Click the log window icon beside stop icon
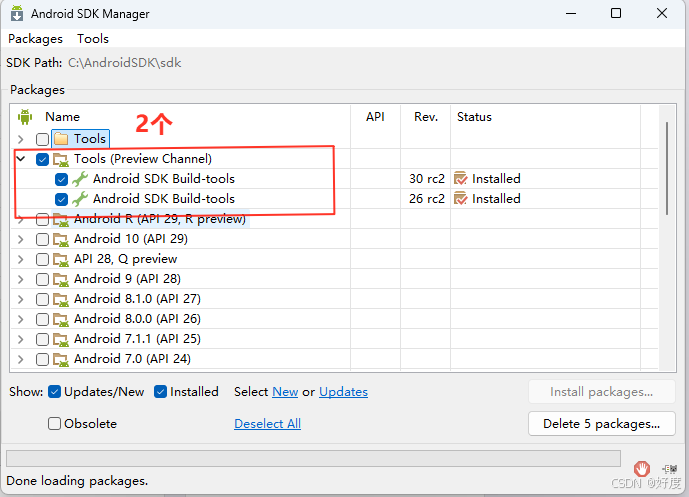The height and width of the screenshot is (497, 689). pos(669,469)
